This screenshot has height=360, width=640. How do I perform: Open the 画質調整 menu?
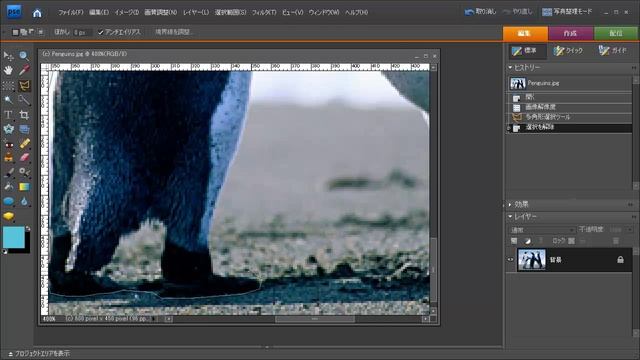[x=160, y=13]
